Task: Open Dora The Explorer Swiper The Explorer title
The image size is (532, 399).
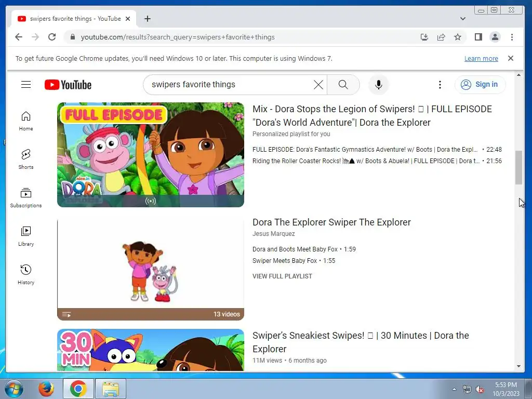Action: [331, 222]
